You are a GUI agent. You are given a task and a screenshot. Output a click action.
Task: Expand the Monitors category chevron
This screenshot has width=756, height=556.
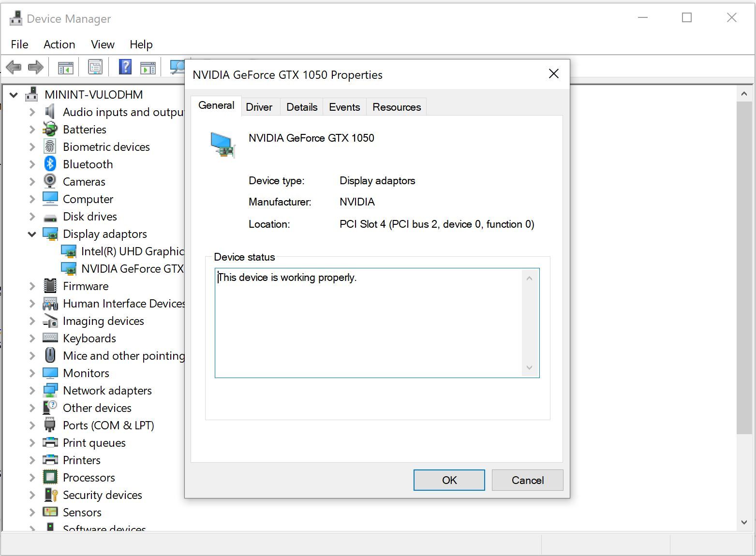32,373
